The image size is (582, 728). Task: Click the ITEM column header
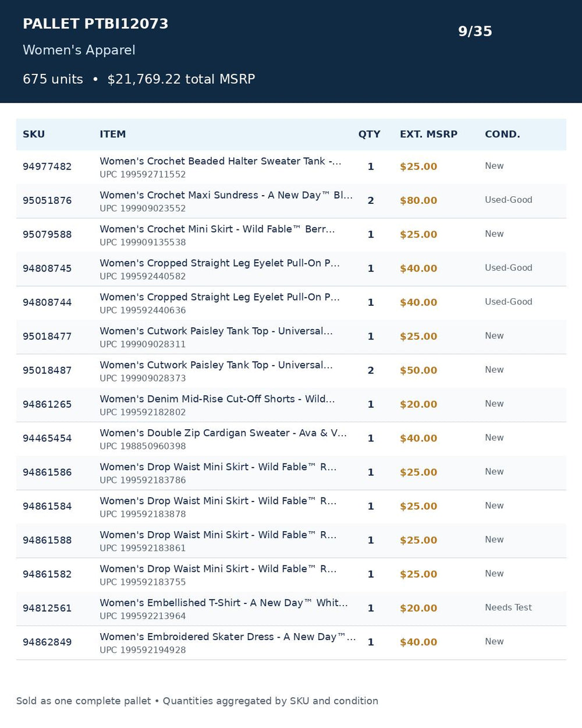(112, 134)
